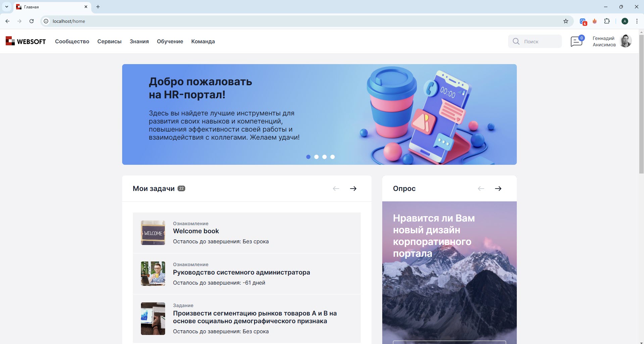The height and width of the screenshot is (344, 644).
Task: Select the Обучение menu item
Action: click(x=170, y=41)
